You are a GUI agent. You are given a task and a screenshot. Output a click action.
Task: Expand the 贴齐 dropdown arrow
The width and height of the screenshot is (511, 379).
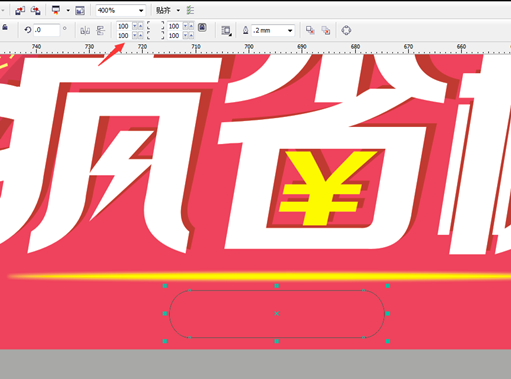point(178,11)
